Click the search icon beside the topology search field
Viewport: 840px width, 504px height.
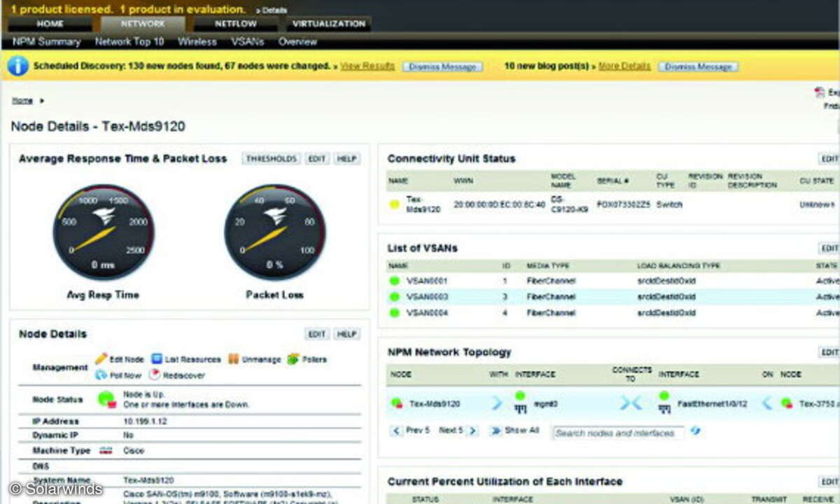[695, 431]
